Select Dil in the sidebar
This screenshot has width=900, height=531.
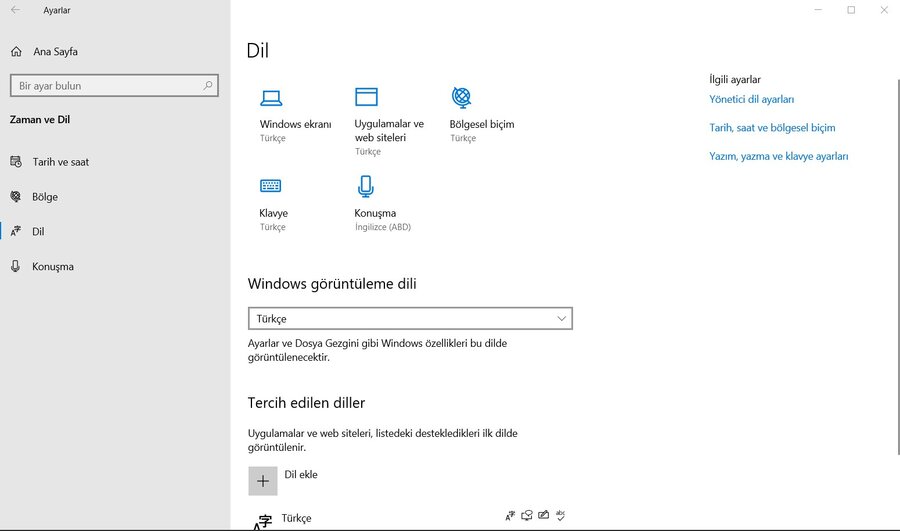click(x=38, y=231)
